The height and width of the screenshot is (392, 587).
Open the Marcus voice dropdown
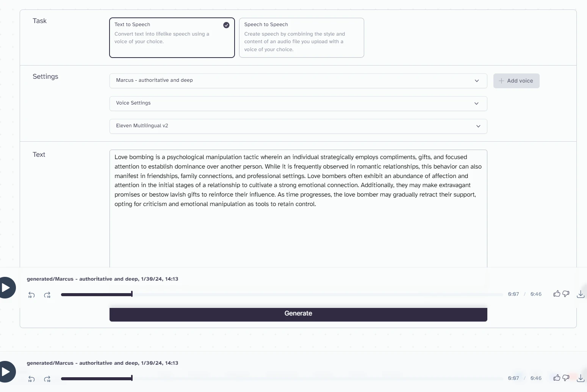point(298,81)
